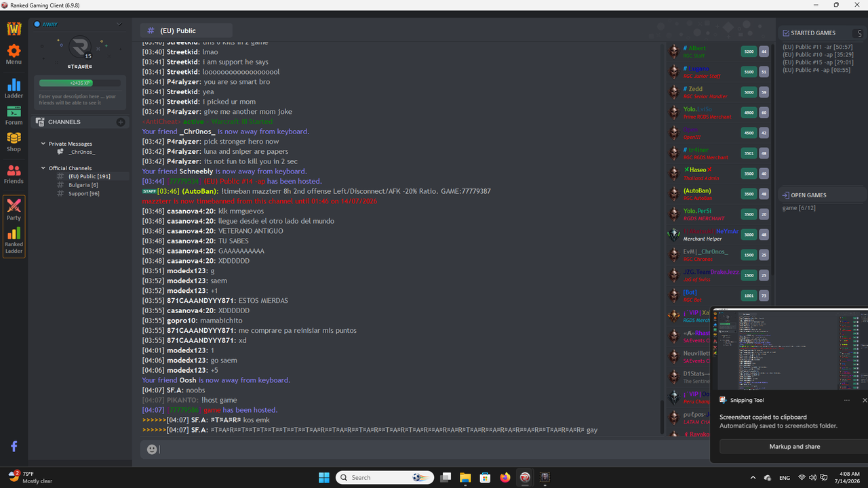
Task: Switch to the (EU) Public chat tab
Action: pyautogui.click(x=186, y=30)
